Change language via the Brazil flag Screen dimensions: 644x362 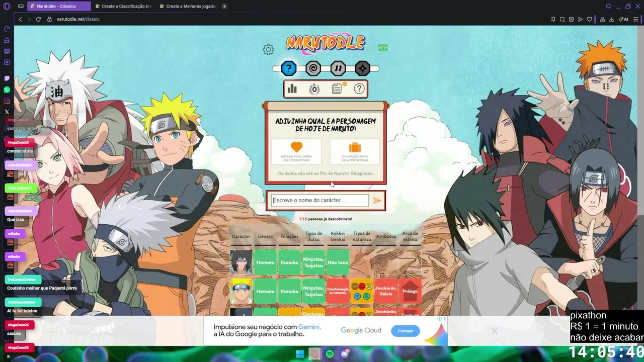coord(383,47)
